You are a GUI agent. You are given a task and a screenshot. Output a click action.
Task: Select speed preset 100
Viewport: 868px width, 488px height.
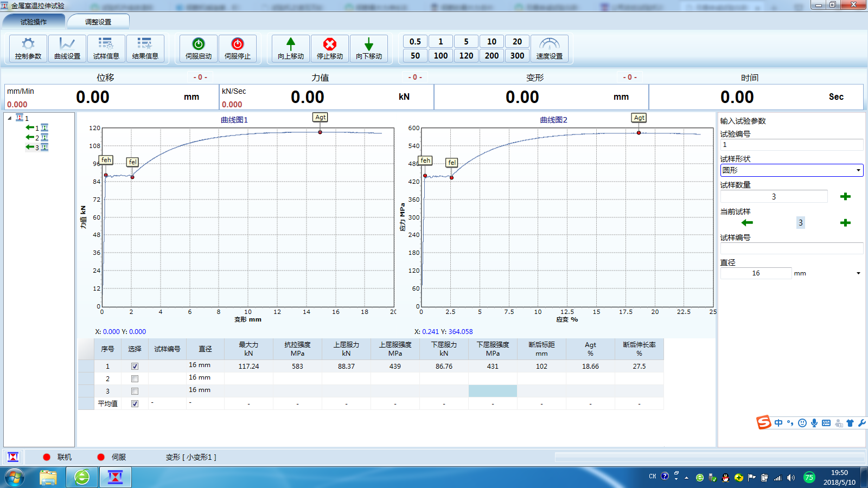pos(441,55)
